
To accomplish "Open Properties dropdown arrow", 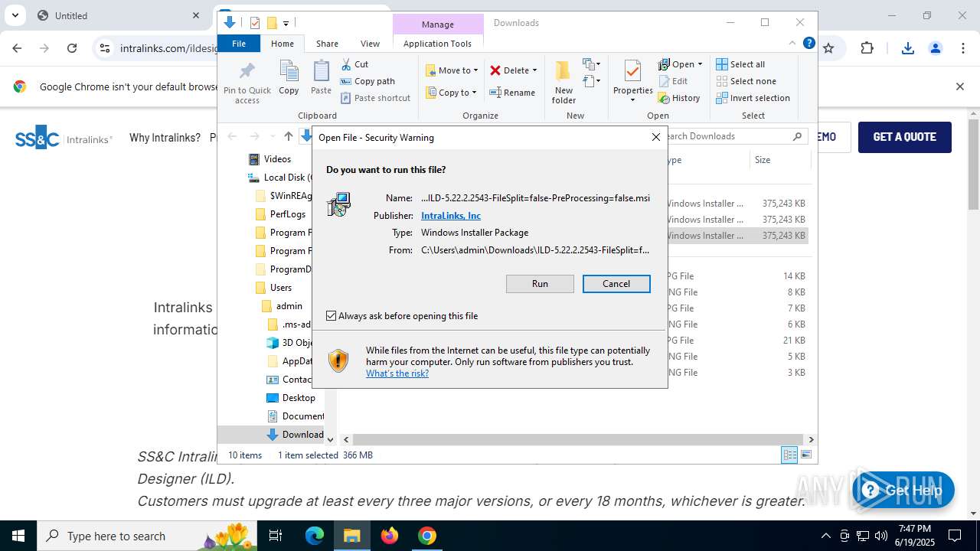I will 632,100.
